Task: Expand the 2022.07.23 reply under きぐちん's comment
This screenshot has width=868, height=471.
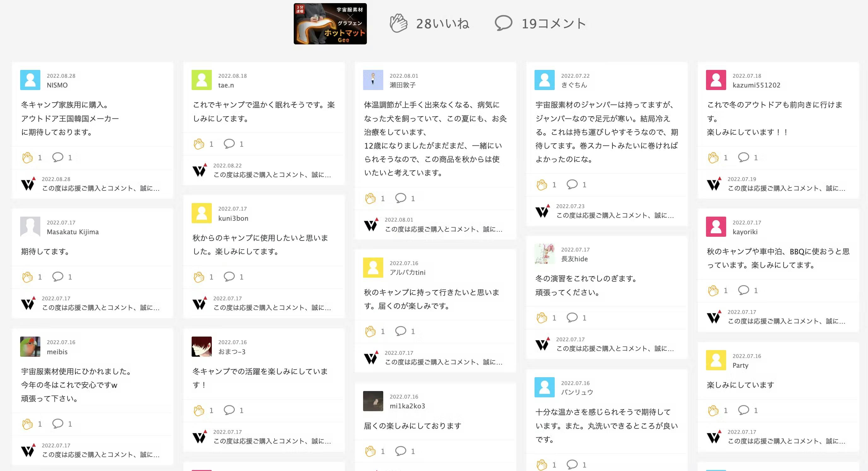Action: coord(615,215)
